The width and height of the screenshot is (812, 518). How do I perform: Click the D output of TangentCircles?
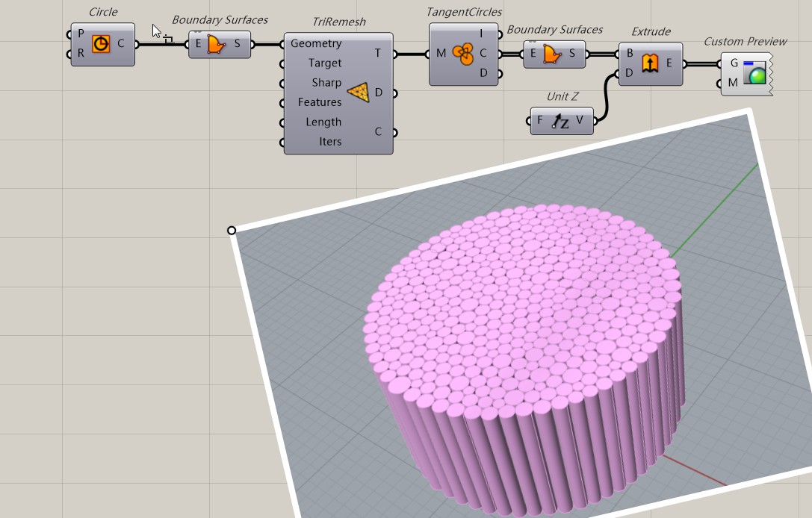tap(483, 73)
